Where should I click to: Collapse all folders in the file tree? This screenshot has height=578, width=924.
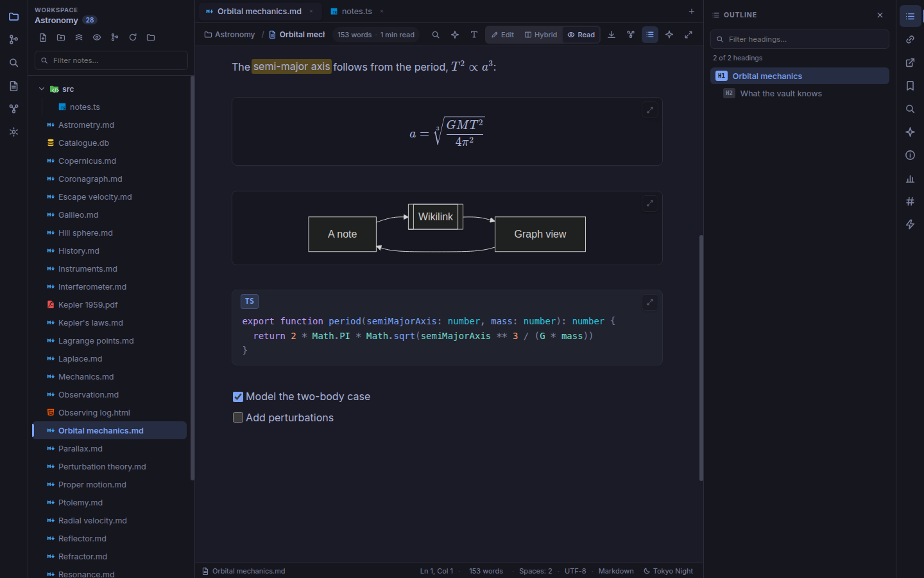[x=79, y=37]
